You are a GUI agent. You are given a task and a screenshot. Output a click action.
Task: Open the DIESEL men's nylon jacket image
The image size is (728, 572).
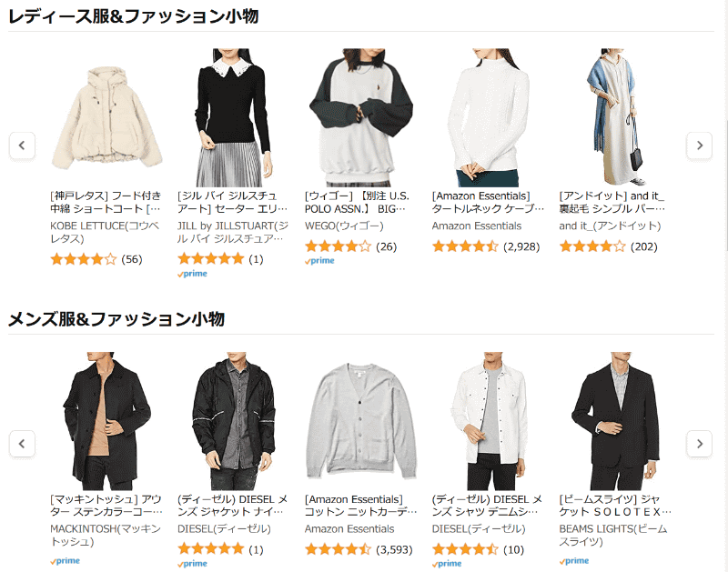click(x=234, y=421)
